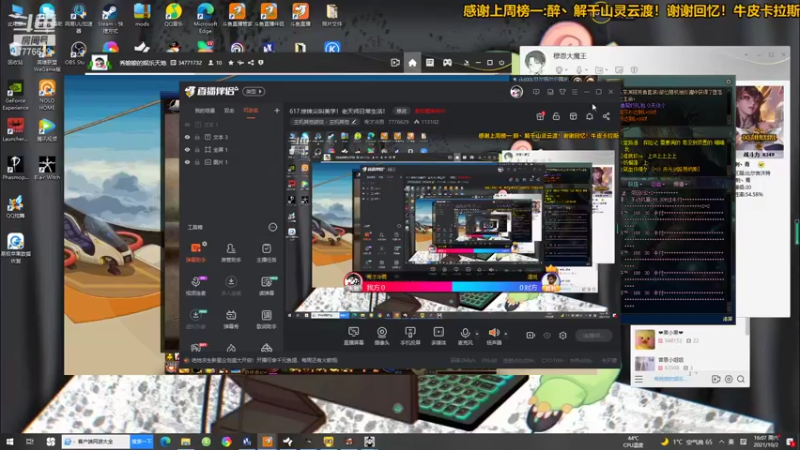Open the video co-stream tool in toolbox

[195, 286]
